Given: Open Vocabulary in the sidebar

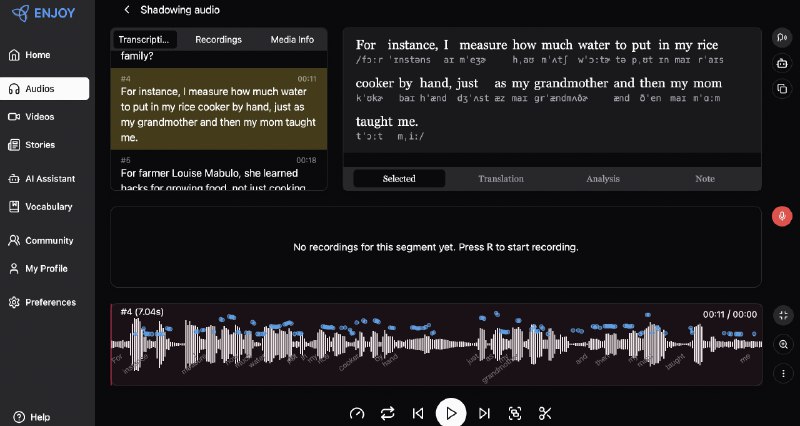Looking at the screenshot, I should click(x=47, y=207).
